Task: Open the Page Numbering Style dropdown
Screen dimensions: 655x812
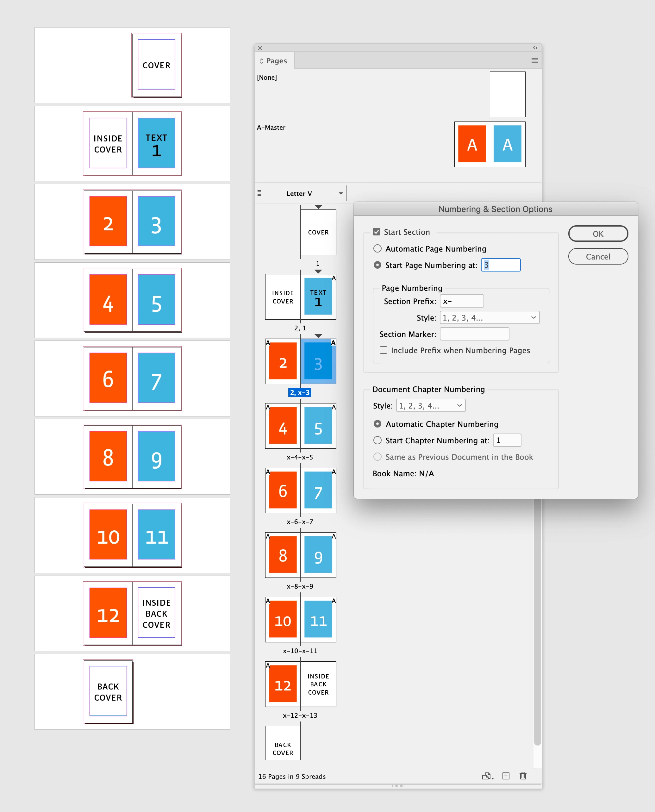Action: [490, 318]
